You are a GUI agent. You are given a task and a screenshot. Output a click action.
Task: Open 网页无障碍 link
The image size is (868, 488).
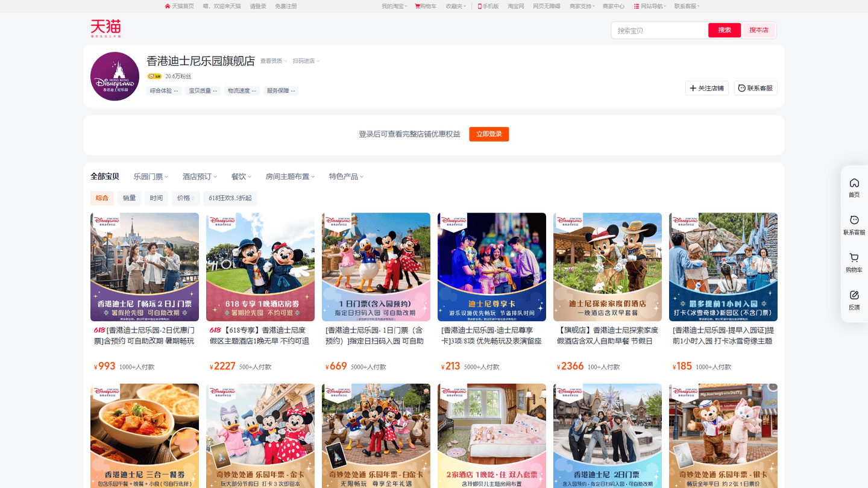click(x=546, y=6)
